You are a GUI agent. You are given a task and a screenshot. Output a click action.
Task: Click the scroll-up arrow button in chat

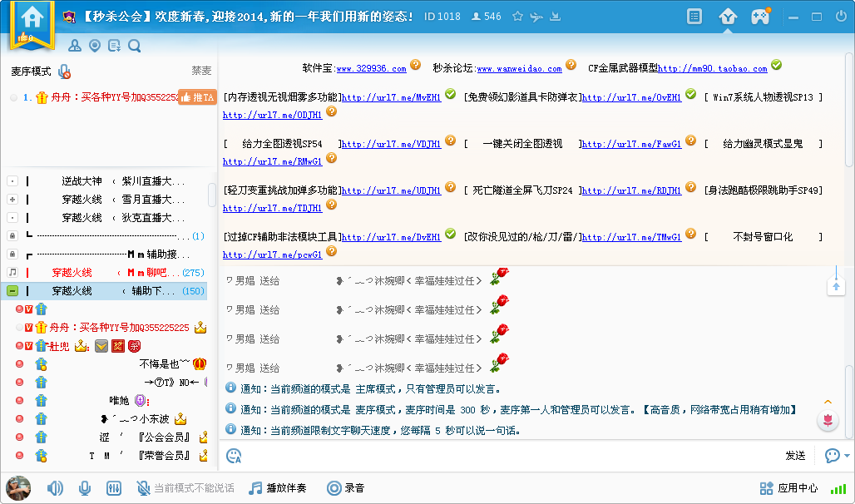836,287
